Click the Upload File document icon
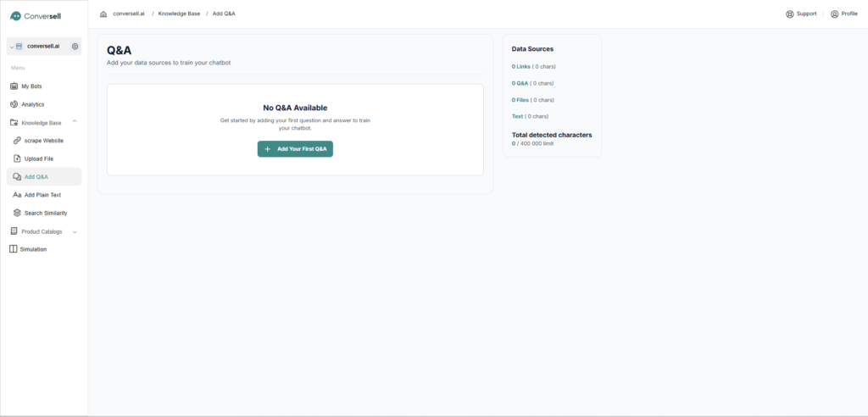The height and width of the screenshot is (417, 868). (17, 158)
